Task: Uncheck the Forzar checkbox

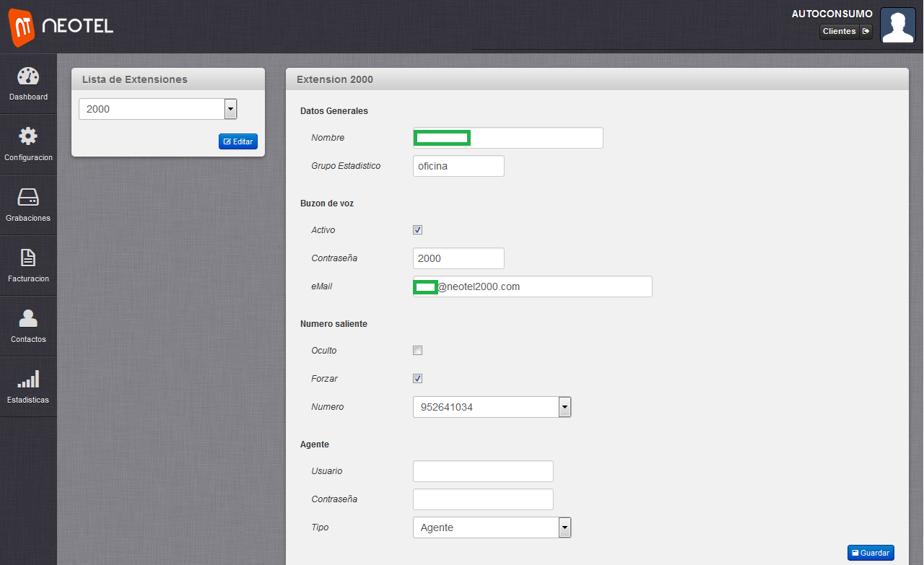Action: [417, 379]
